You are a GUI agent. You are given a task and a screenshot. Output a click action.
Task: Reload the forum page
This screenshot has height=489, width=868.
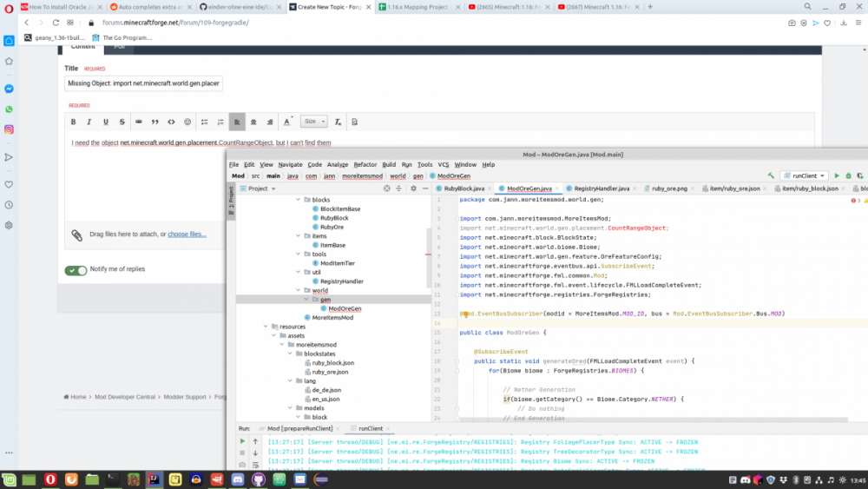coord(56,23)
